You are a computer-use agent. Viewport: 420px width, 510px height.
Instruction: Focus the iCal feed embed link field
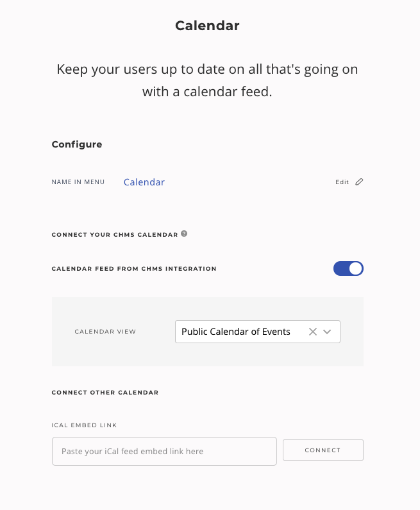(x=164, y=451)
